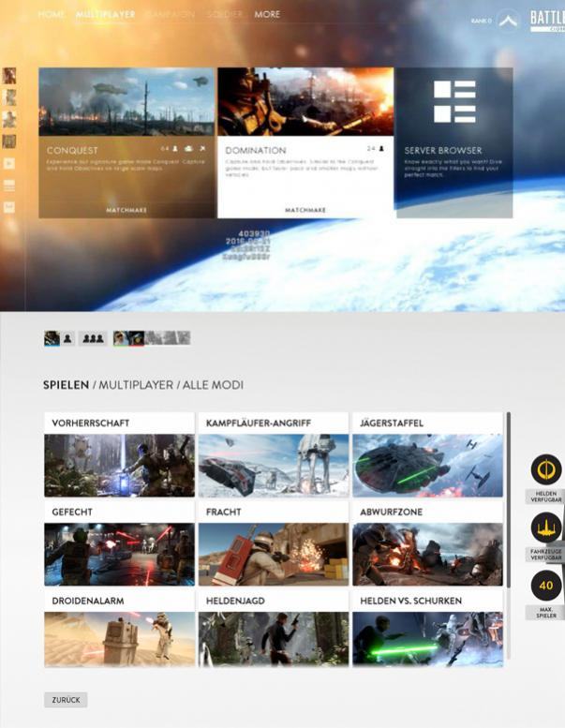
Task: Select the GEFECHT mode tile
Action: pos(119,543)
